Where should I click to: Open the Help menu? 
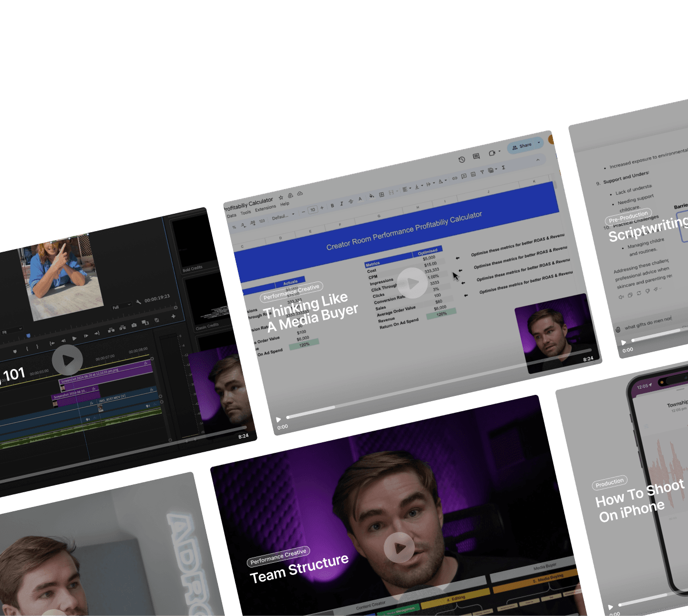point(285,204)
